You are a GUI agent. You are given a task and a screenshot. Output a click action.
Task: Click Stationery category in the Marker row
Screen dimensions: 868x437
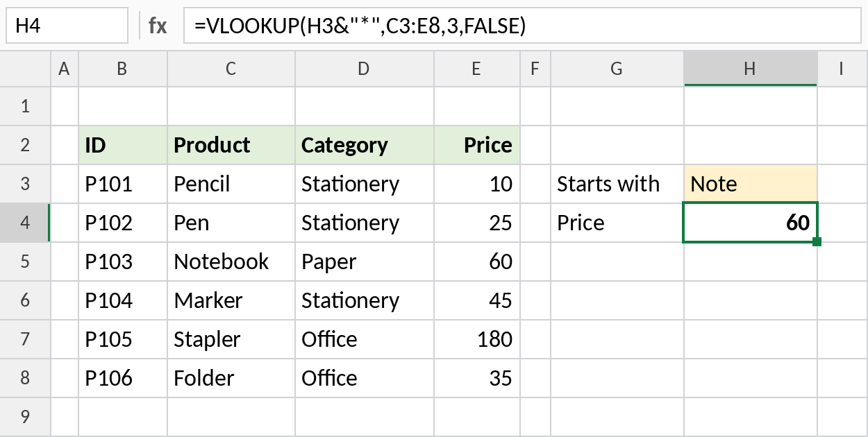pyautogui.click(x=365, y=300)
